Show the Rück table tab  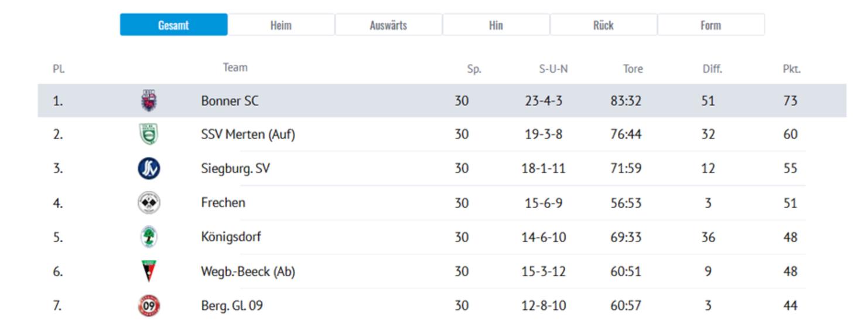coord(603,25)
